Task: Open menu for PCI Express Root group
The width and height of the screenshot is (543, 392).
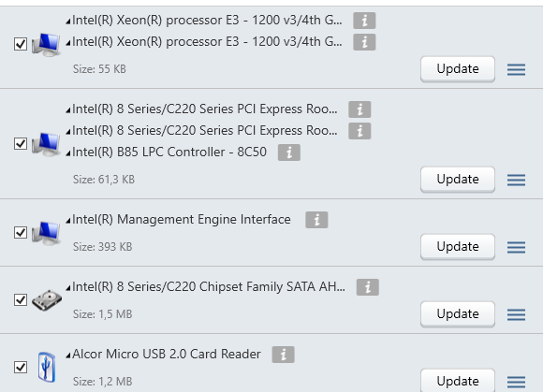Action: click(516, 180)
